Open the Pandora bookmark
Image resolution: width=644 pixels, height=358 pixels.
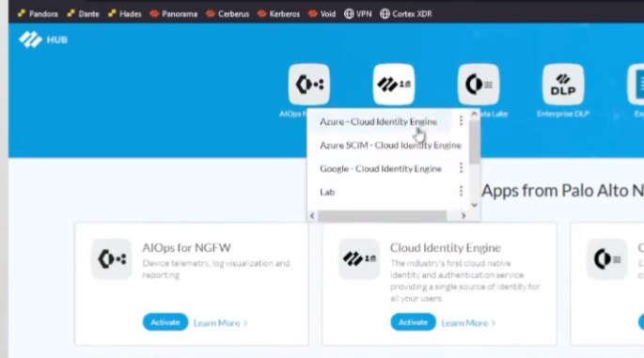coord(38,14)
